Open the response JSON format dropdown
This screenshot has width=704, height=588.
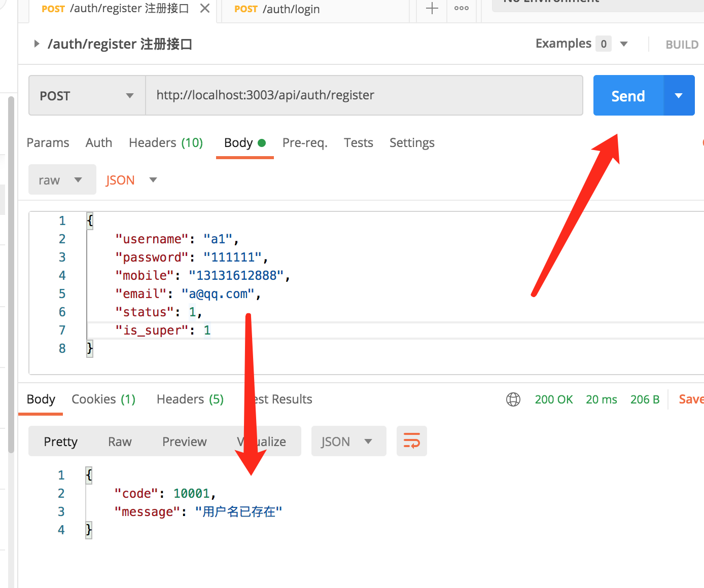tap(348, 442)
